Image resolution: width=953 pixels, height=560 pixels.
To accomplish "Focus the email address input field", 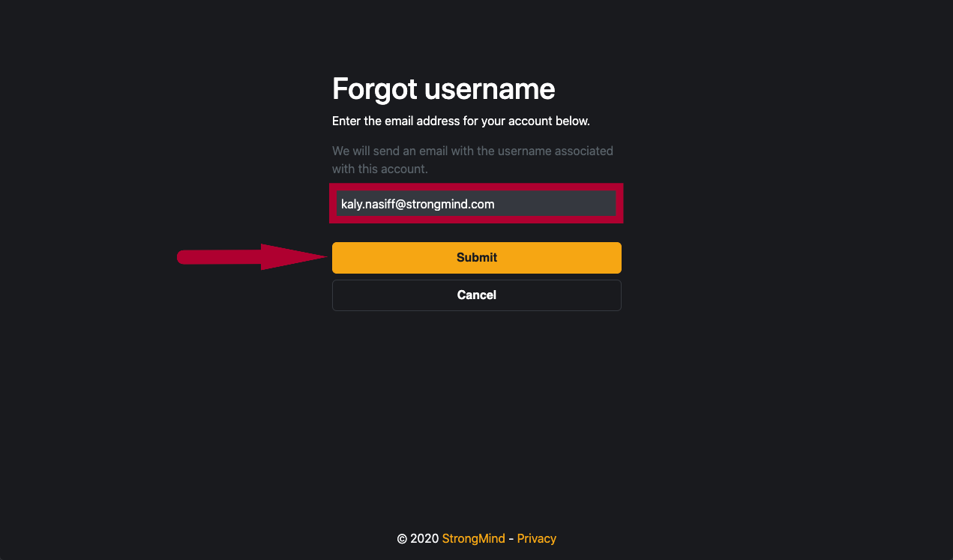I will pos(477,203).
